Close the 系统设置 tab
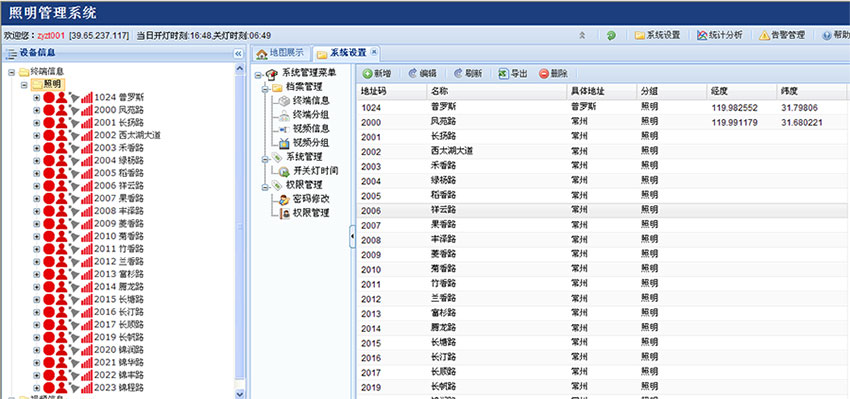 [x=374, y=53]
